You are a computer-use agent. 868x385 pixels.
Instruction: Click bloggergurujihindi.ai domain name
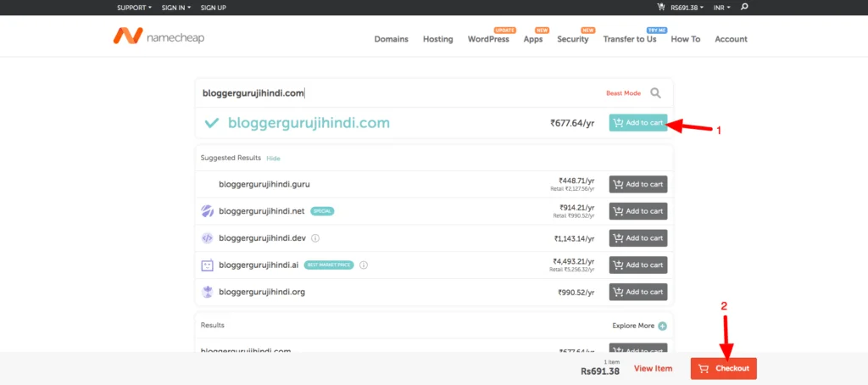pos(259,265)
